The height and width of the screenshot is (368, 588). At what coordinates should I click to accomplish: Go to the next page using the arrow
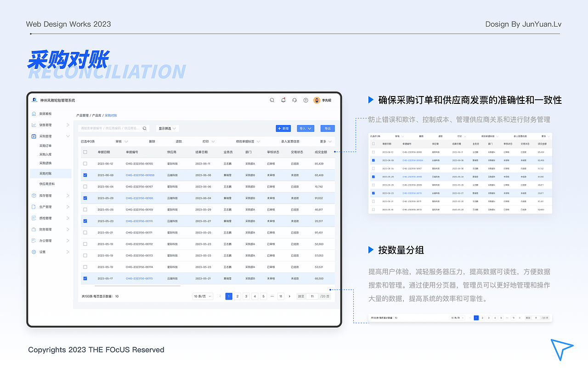click(289, 296)
